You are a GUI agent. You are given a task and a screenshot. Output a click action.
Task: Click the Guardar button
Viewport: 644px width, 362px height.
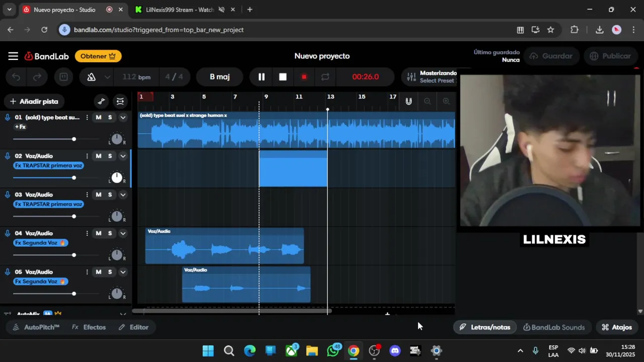coord(551,56)
